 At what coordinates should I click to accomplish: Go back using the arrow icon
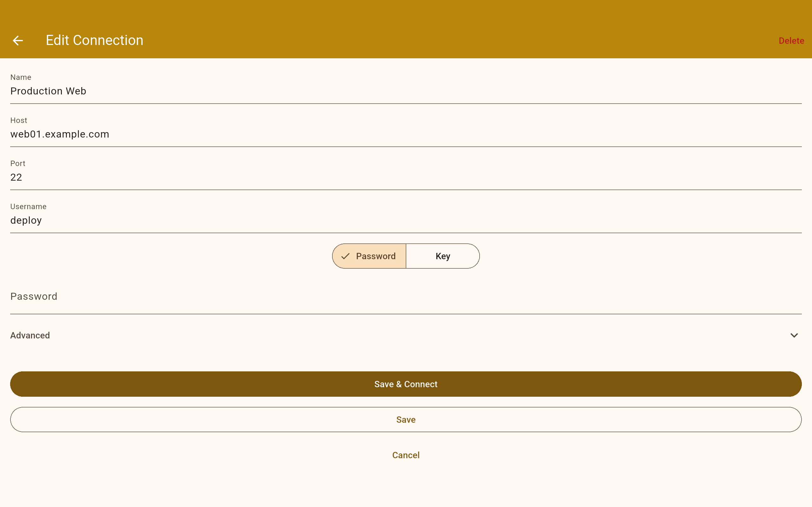pos(18,41)
